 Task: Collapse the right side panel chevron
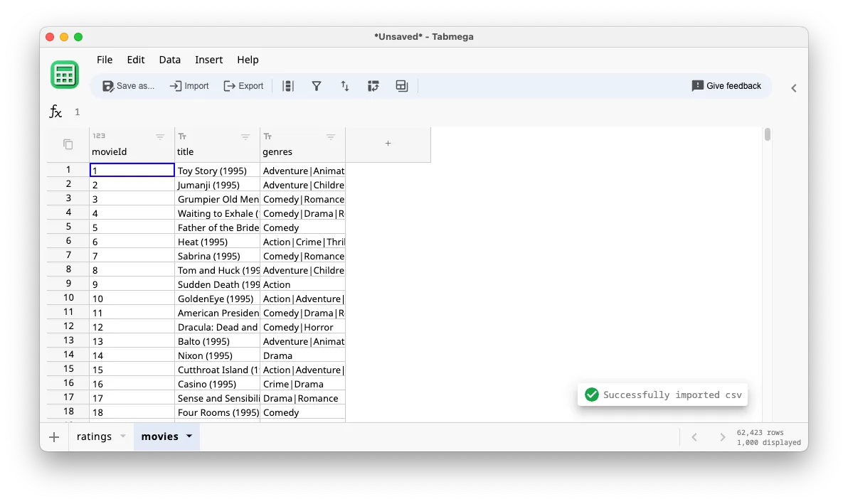794,88
